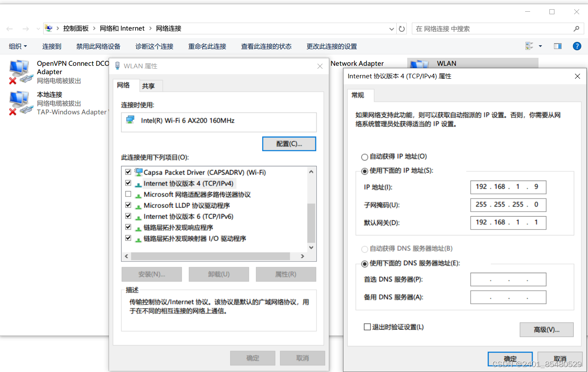Click 控制面板 in the breadcrumb

click(x=76, y=28)
